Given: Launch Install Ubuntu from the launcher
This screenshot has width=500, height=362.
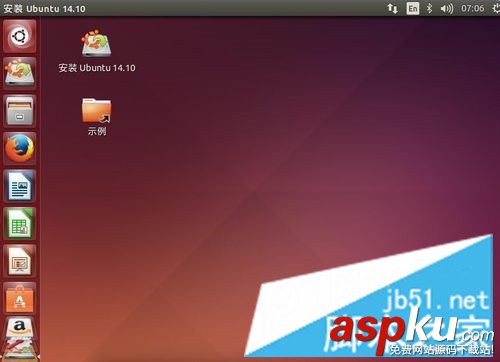Looking at the screenshot, I should click(20, 73).
